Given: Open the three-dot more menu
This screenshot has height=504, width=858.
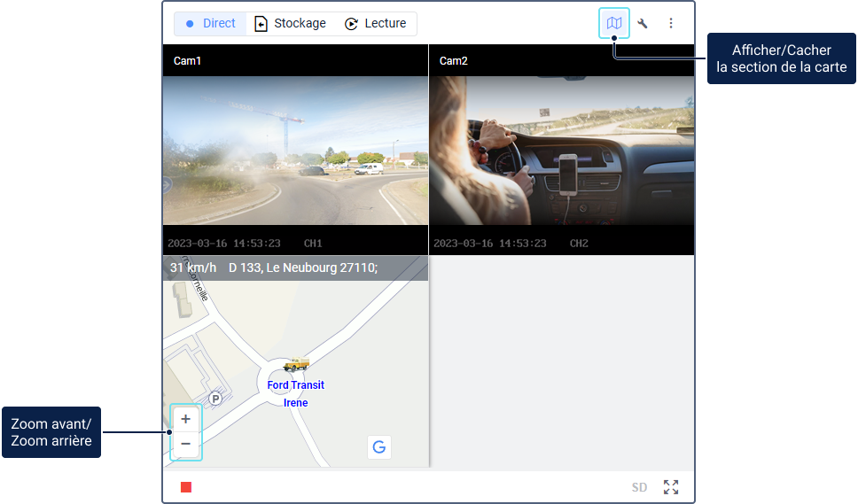Looking at the screenshot, I should [671, 23].
